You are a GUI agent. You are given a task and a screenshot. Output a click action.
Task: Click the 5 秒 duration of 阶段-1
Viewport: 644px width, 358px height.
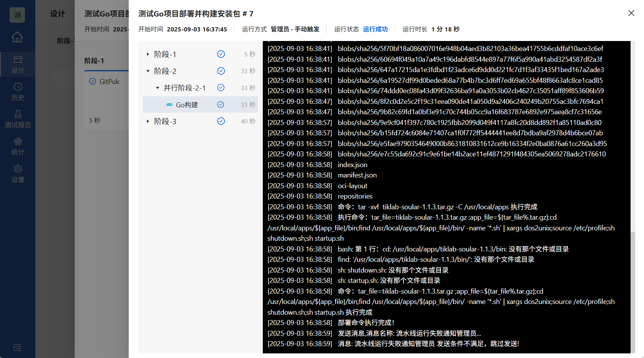click(x=250, y=54)
